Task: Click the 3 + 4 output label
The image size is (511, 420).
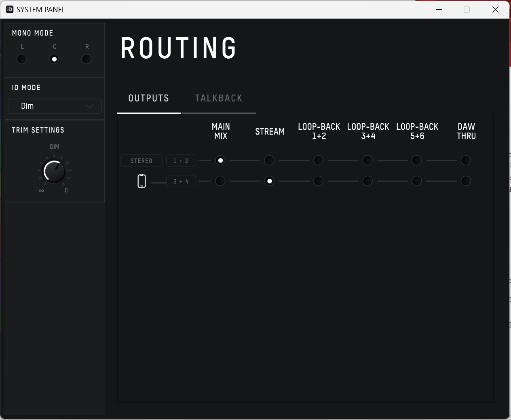Action: [181, 181]
